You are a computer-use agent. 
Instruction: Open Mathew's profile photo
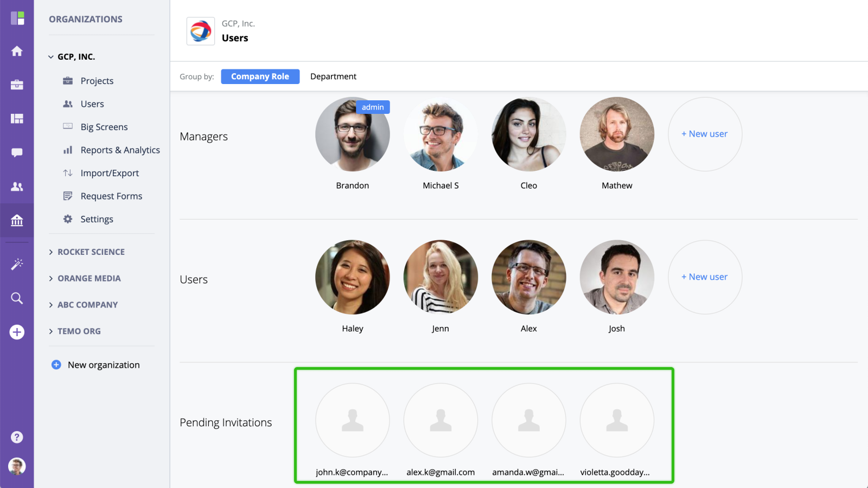coord(617,134)
